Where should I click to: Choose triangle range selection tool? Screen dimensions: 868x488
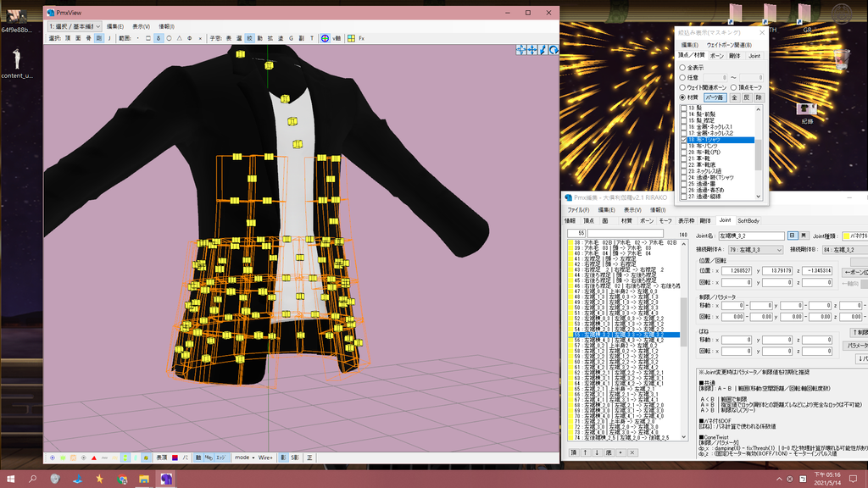coord(180,38)
